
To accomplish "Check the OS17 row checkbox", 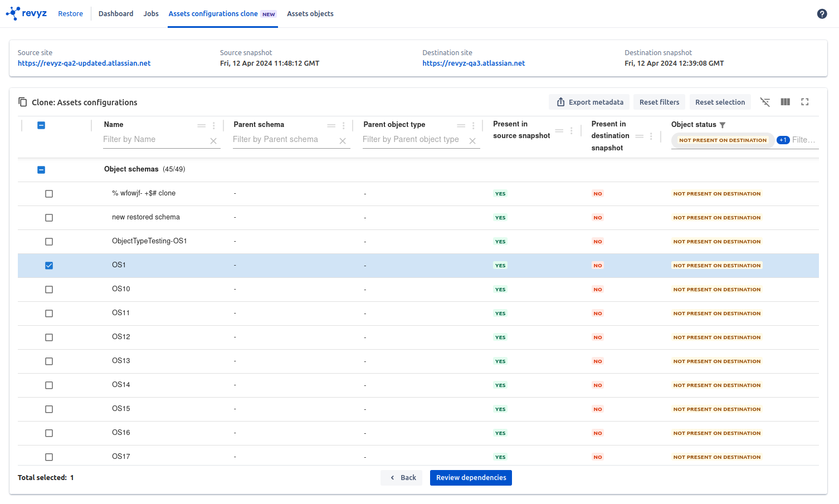I will coord(49,457).
